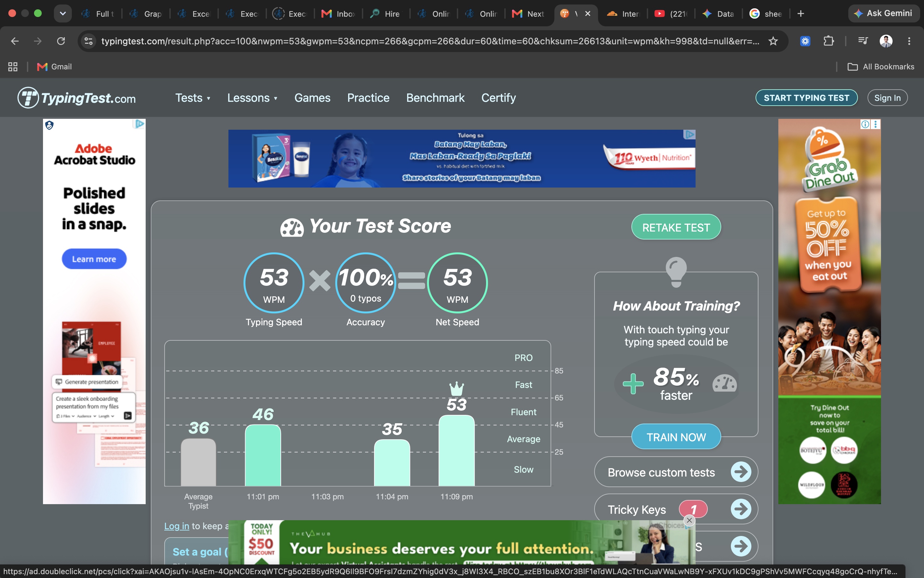Open the Certify page
924x578 pixels.
[x=498, y=98]
